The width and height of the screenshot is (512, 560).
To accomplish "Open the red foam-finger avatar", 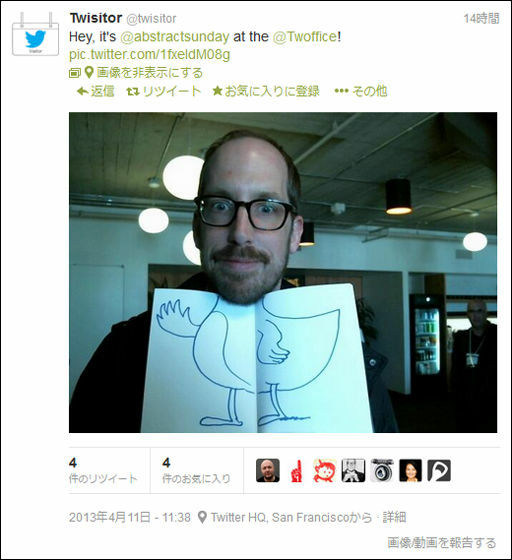I will point(296,471).
